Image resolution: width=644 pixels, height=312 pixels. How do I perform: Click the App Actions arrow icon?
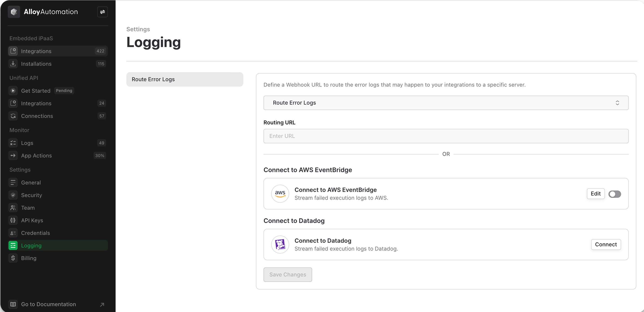coord(13,155)
